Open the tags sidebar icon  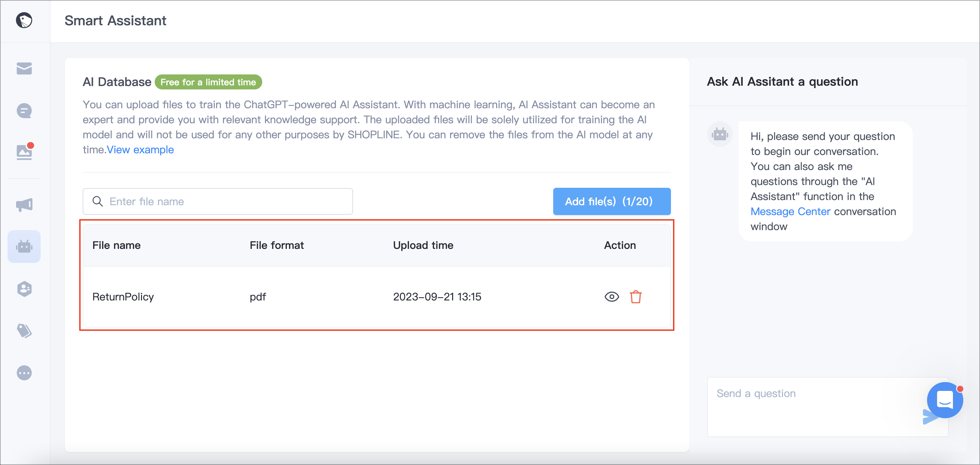click(24, 331)
